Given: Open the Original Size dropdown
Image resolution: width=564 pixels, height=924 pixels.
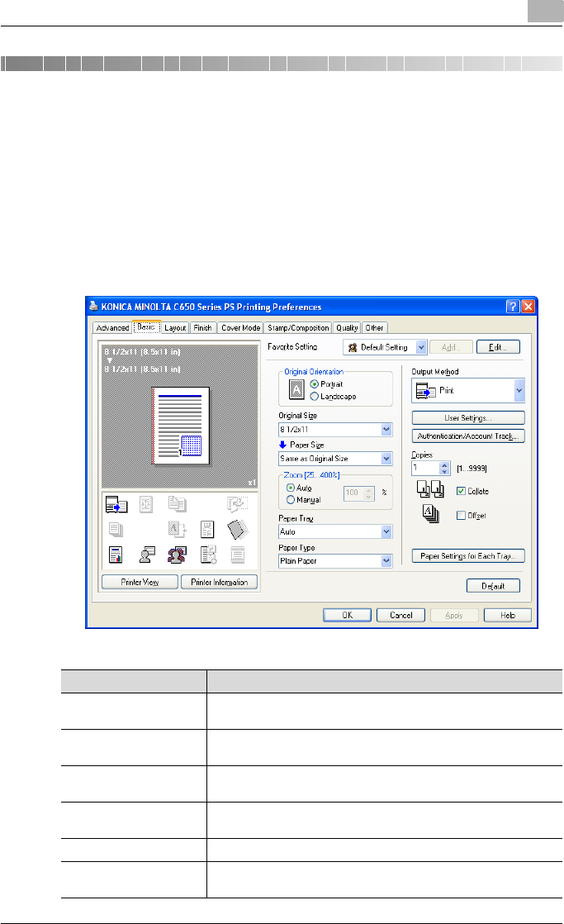Looking at the screenshot, I should pyautogui.click(x=386, y=429).
